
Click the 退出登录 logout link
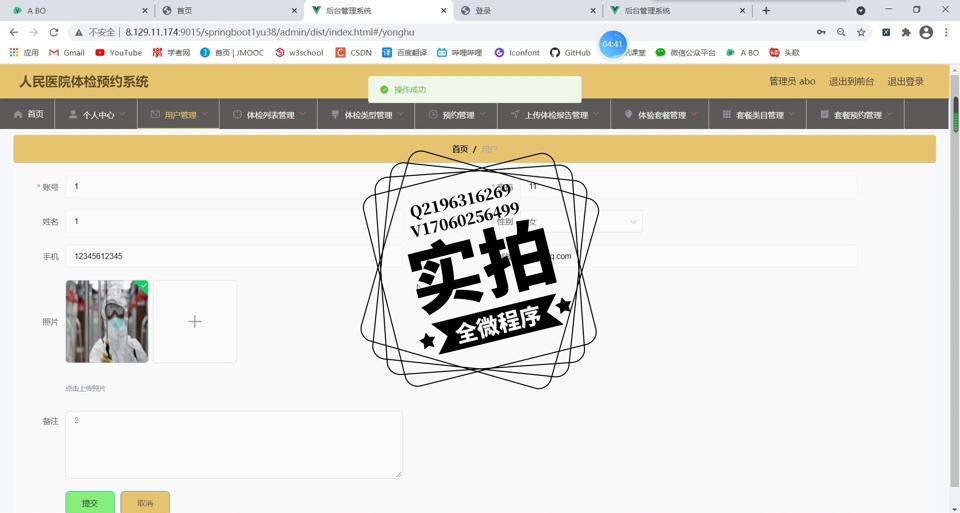click(x=905, y=81)
